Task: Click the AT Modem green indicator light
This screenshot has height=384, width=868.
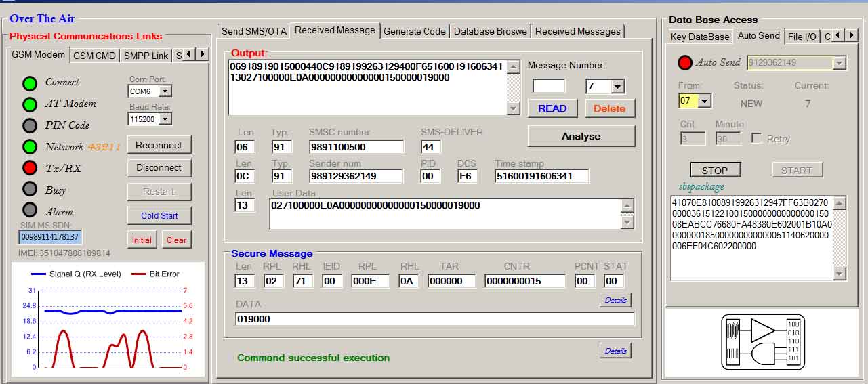Action: (x=30, y=105)
